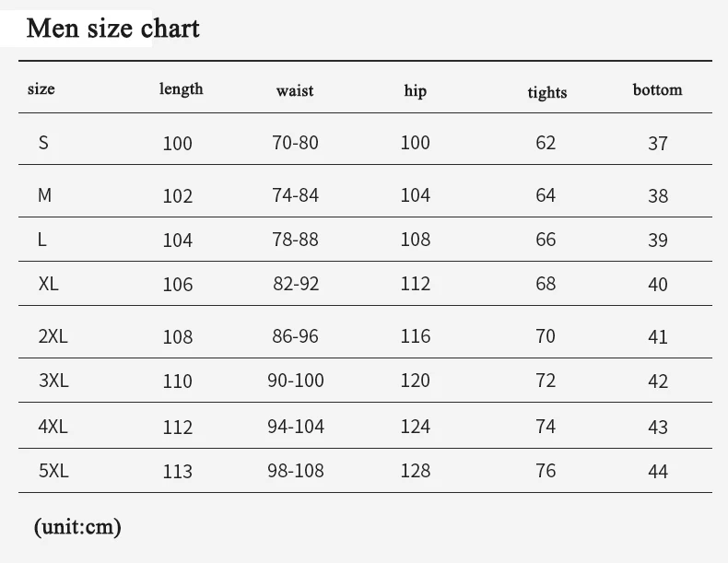Click waist value 90-100 for size 3XL
The width and height of the screenshot is (728, 563).
coord(296,381)
